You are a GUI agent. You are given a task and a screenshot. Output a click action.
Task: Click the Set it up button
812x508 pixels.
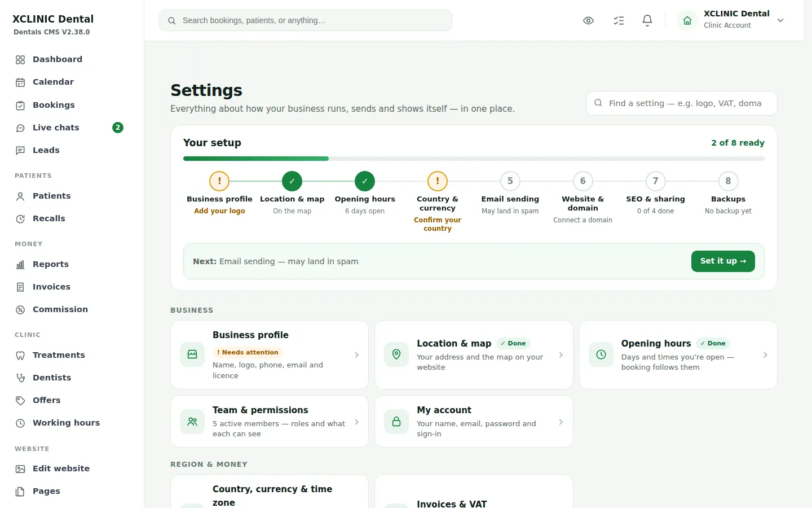point(723,261)
